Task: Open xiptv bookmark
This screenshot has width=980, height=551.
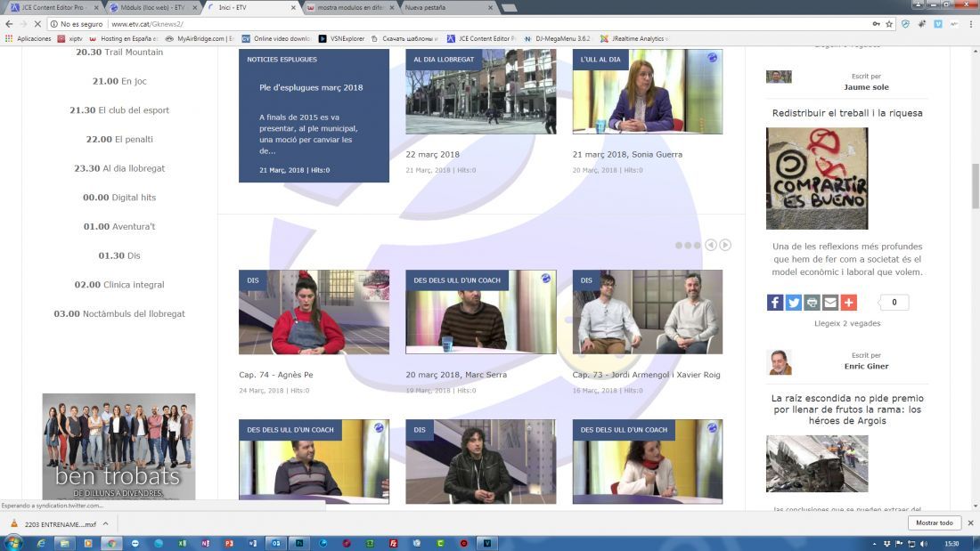Action: tap(70, 39)
